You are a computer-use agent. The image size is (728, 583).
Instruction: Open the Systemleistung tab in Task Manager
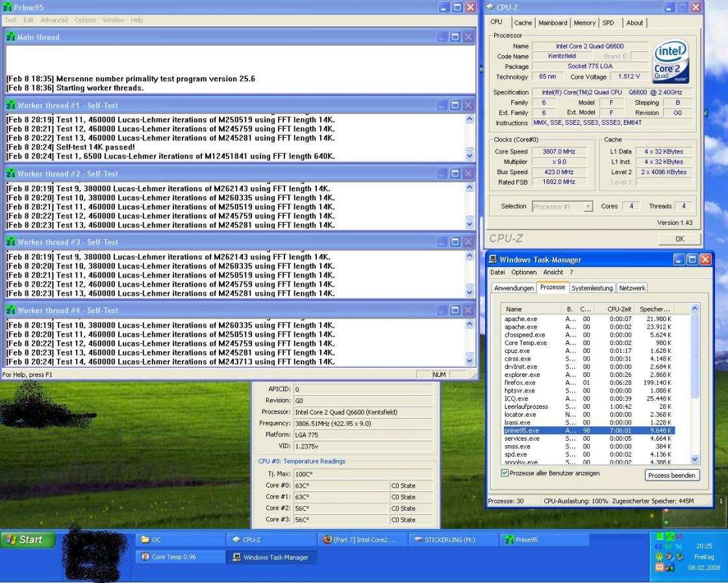tap(592, 288)
